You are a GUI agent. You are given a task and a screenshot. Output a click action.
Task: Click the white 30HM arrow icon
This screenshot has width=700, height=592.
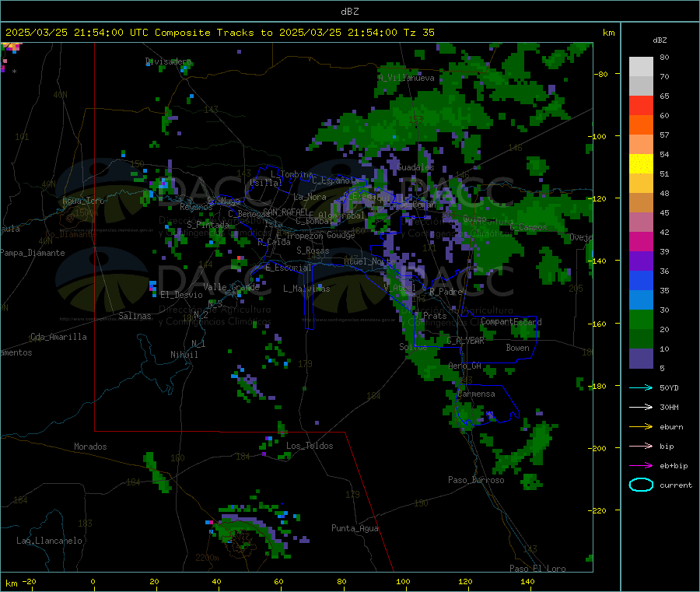click(641, 407)
